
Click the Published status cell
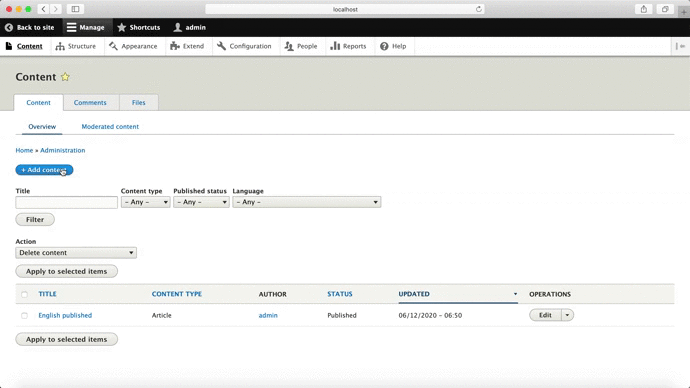pos(342,315)
